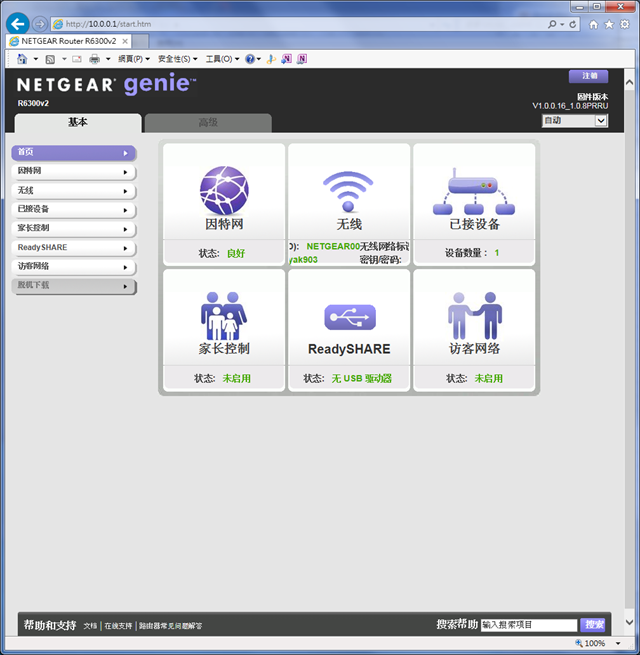Click the device count value 1
This screenshot has height=655, width=640.
pyautogui.click(x=497, y=253)
